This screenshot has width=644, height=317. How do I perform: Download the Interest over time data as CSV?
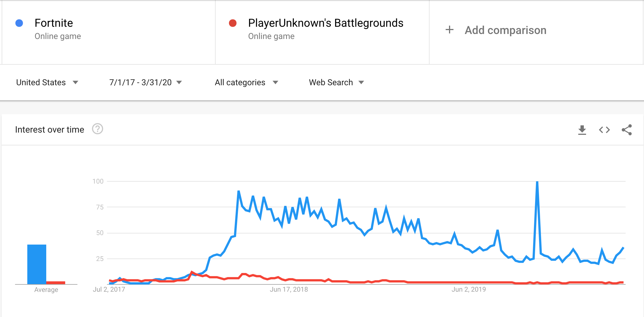click(582, 130)
